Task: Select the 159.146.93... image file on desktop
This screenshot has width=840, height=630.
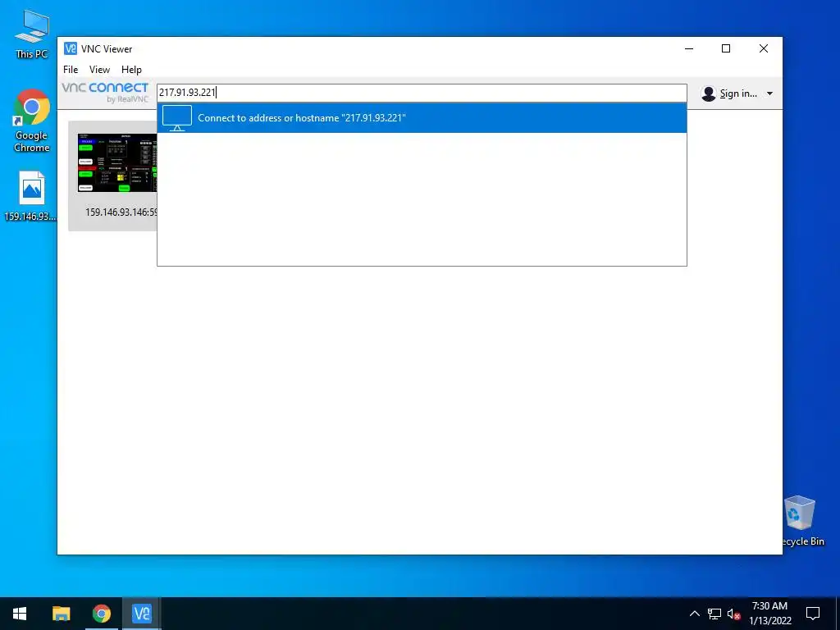Action: pyautogui.click(x=30, y=196)
